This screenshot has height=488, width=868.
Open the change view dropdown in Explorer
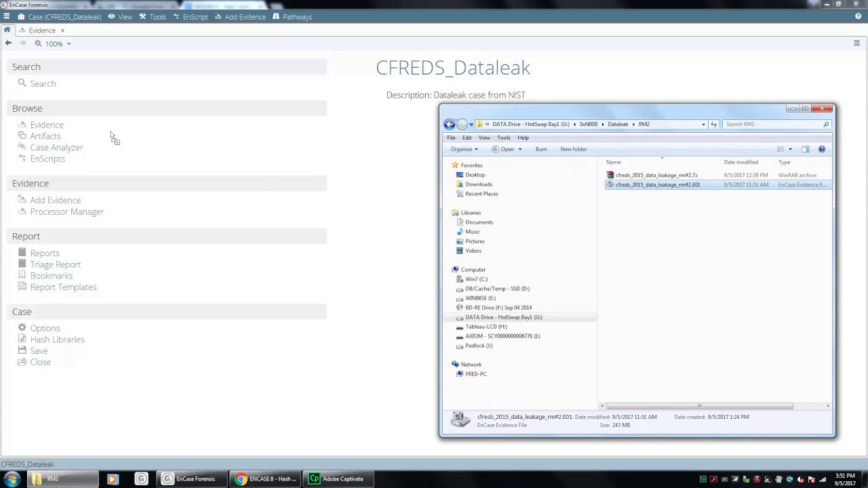click(790, 149)
